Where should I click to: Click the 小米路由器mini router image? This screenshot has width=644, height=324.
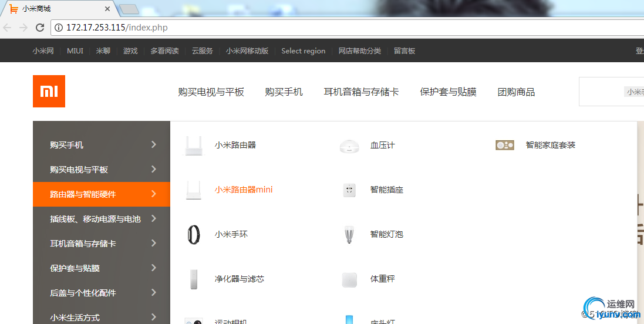(x=194, y=190)
